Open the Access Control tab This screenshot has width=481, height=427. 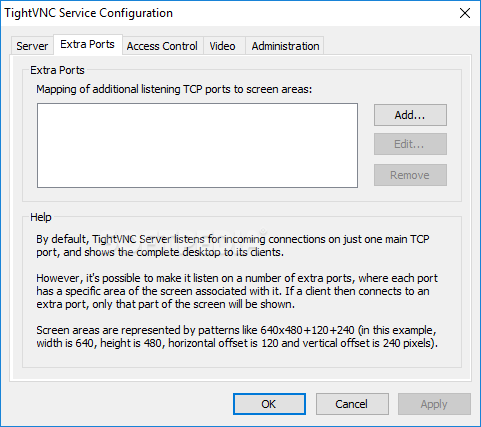tap(162, 46)
